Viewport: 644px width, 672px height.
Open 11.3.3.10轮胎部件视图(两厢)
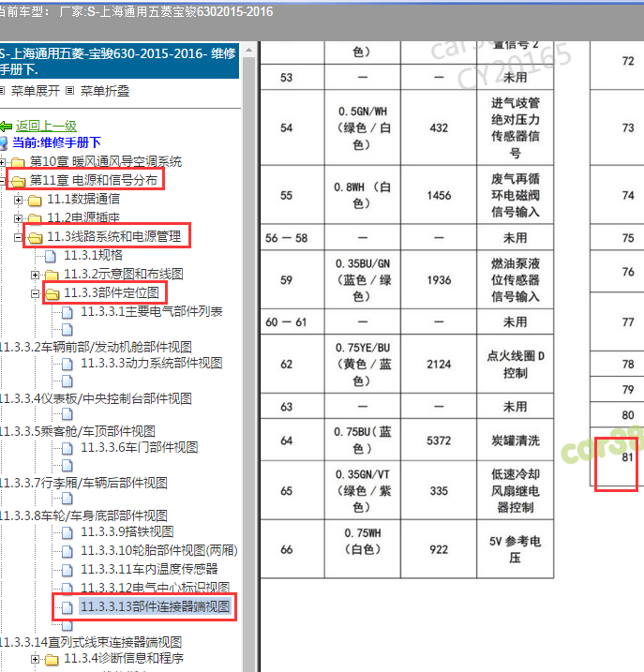(x=159, y=550)
